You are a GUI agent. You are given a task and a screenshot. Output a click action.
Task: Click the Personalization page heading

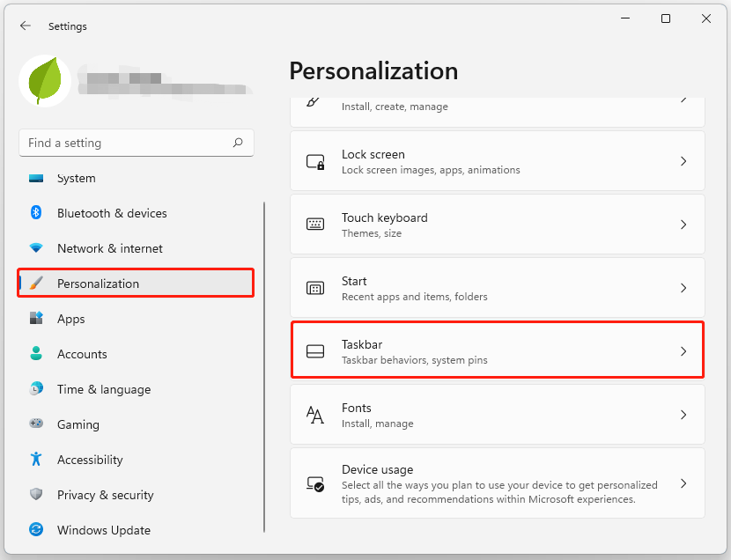373,70
